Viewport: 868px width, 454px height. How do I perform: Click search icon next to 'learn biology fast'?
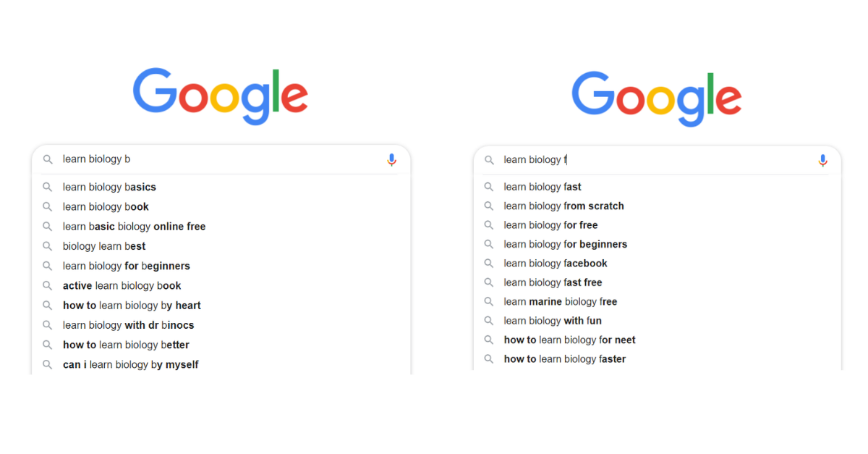489,187
